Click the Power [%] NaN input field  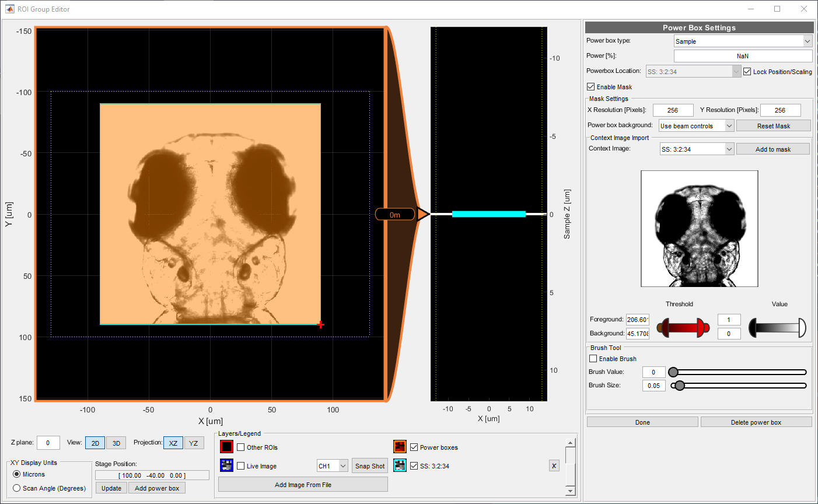(742, 55)
